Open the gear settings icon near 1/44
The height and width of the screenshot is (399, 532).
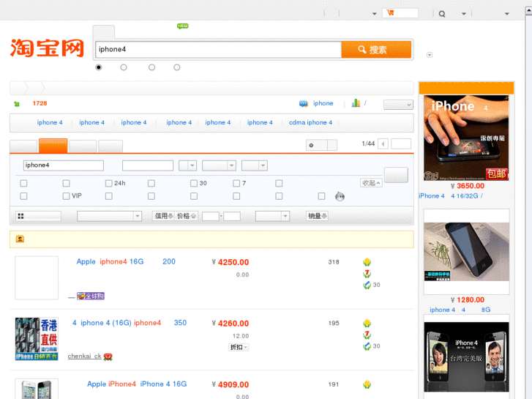[311, 146]
